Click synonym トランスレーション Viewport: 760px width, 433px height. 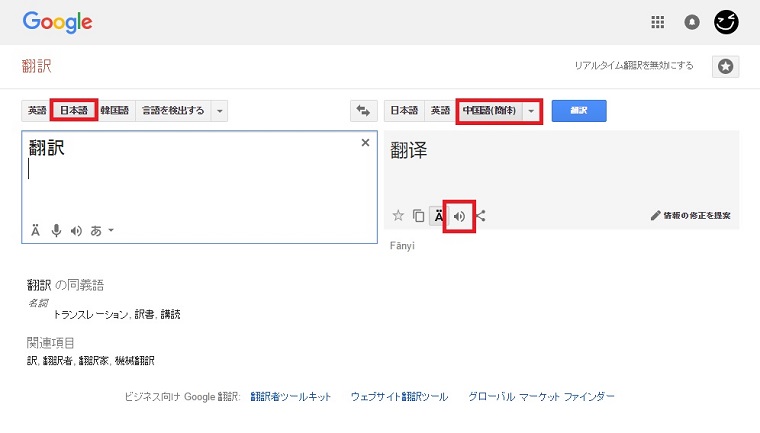(x=90, y=314)
